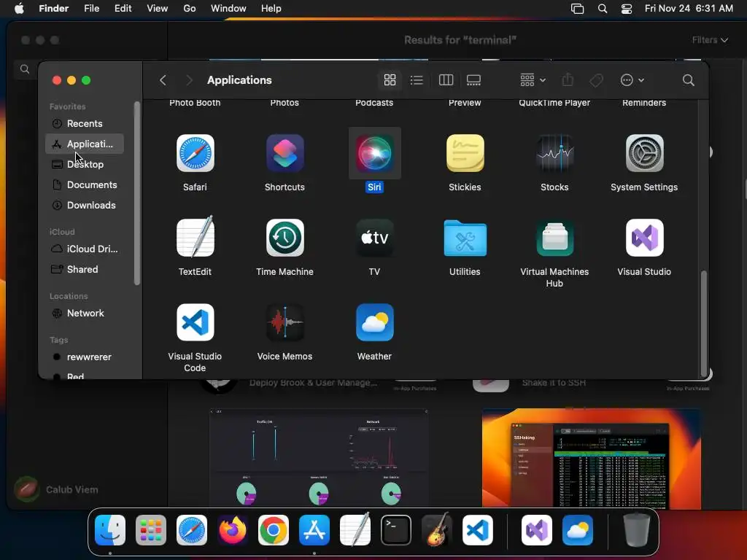Image resolution: width=747 pixels, height=560 pixels.
Task: Click the Edit Tags icon in Finder toolbar
Action: [x=596, y=80]
